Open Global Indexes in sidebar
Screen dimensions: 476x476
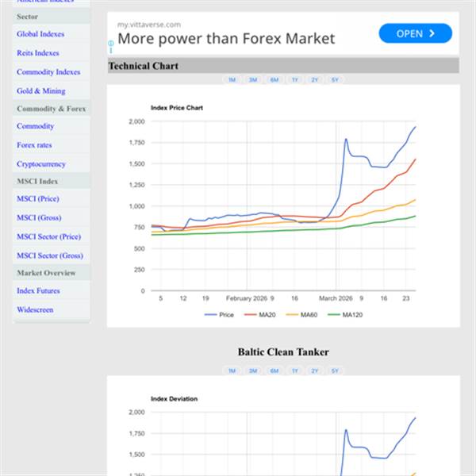[x=40, y=34]
